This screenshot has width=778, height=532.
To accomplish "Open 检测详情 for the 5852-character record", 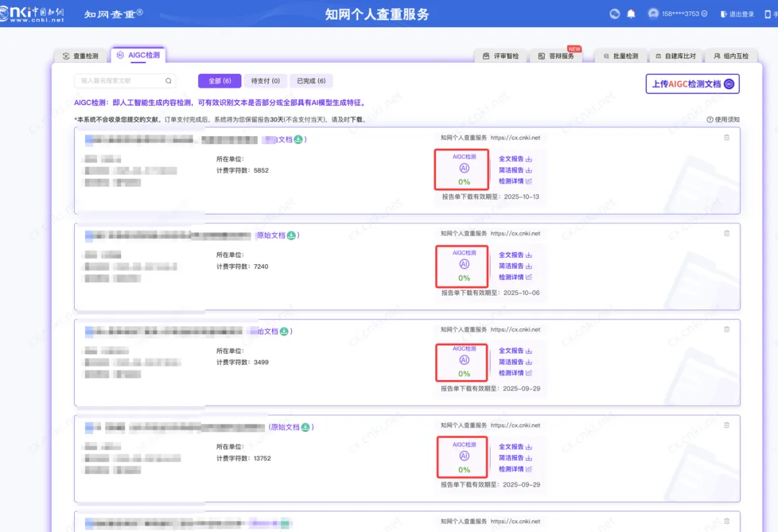I will click(x=516, y=181).
